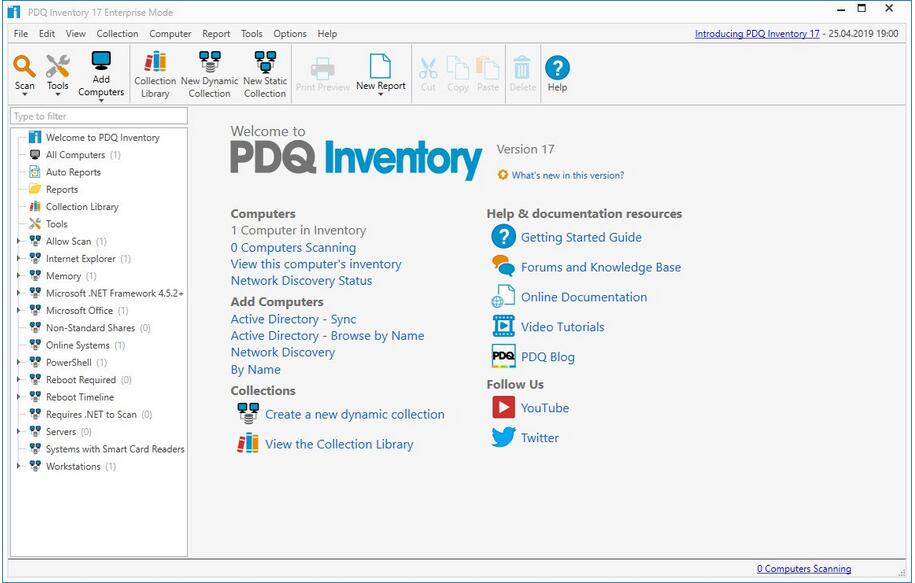The width and height of the screenshot is (915, 583).
Task: Expand the Reboot Required collection node
Action: tap(19, 379)
